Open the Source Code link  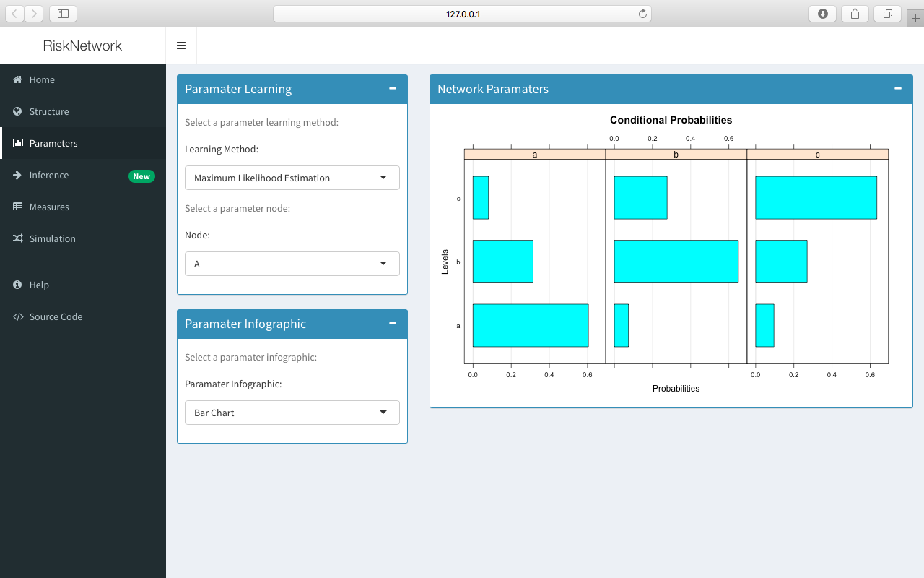(x=83, y=316)
